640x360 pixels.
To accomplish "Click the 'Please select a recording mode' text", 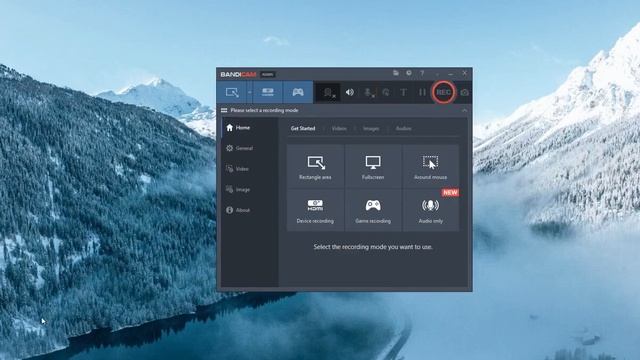I will tap(264, 110).
